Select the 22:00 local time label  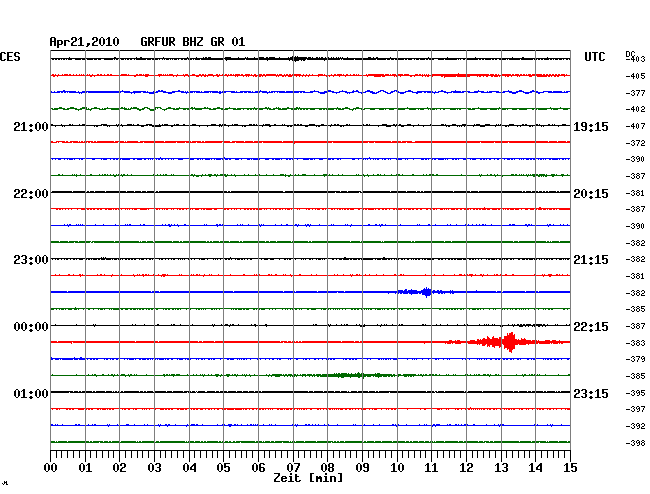point(31,194)
